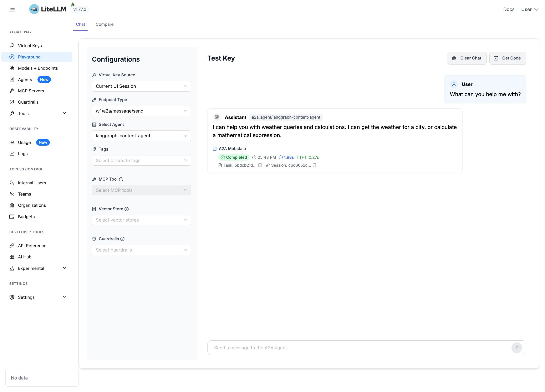Collapse the sidebar with hamburger icon
545x392 pixels.
(12, 9)
